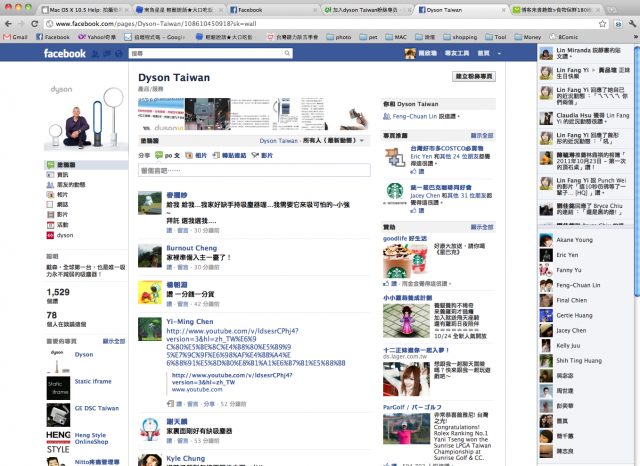This screenshot has height=466, width=640.
Task: Open friend requests icon in Facebook header
Action: [95, 53]
